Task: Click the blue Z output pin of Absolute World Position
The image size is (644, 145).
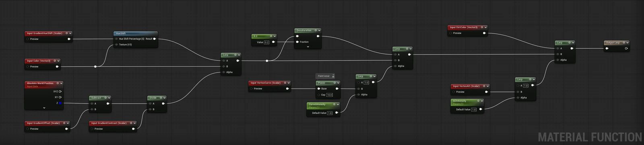Action: coord(60,103)
